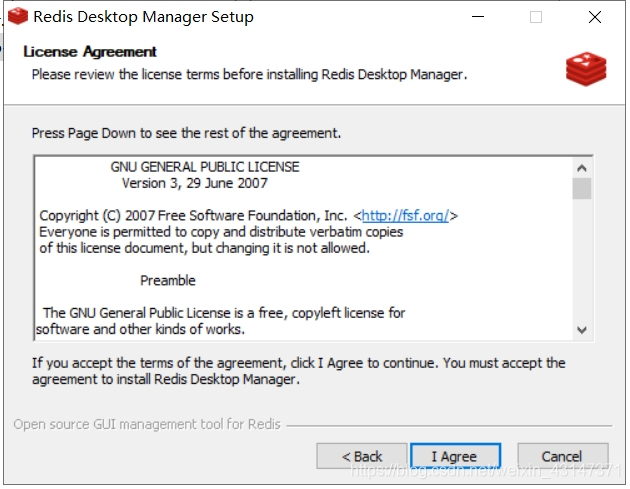Click the 'License Agreement' header title

click(x=90, y=52)
